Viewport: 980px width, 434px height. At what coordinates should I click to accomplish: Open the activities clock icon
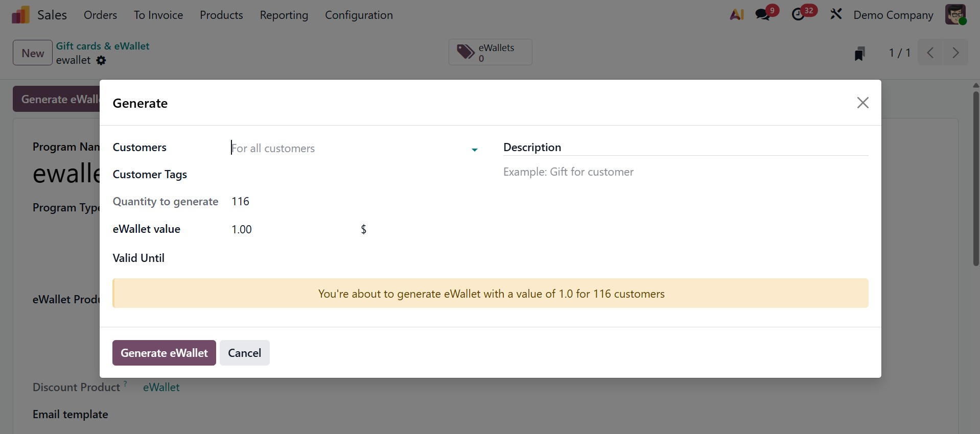click(x=798, y=15)
